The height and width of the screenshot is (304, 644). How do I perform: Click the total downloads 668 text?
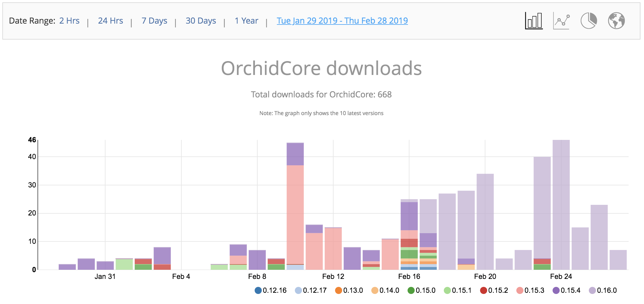click(x=321, y=94)
